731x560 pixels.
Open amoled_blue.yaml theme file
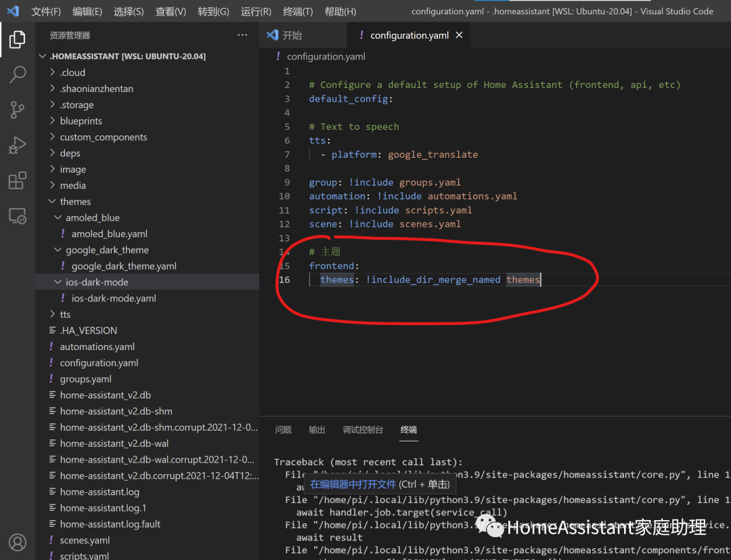pyautogui.click(x=109, y=234)
